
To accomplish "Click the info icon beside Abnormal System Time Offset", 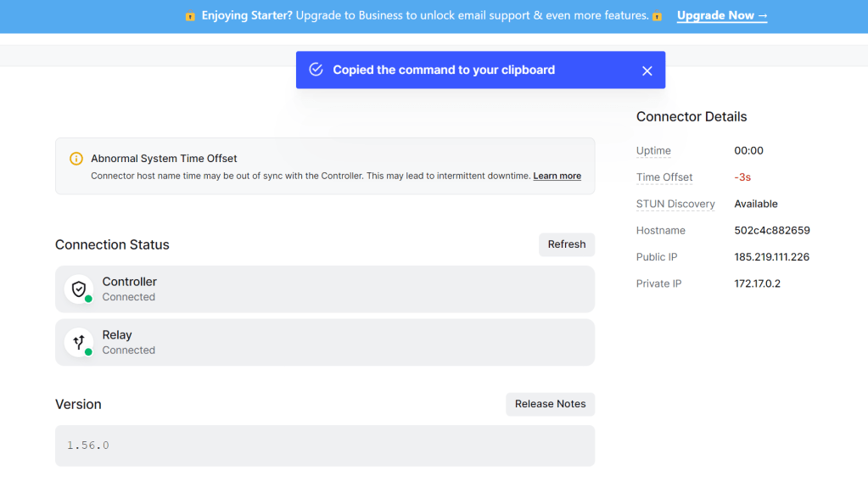I will point(76,159).
